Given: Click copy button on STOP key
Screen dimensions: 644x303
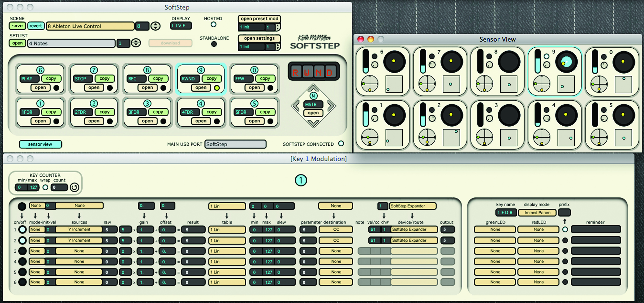Looking at the screenshot, I should (104, 79).
